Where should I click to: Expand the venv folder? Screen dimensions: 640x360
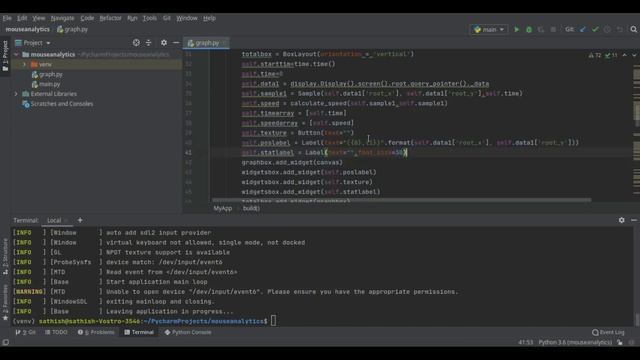click(x=24, y=64)
